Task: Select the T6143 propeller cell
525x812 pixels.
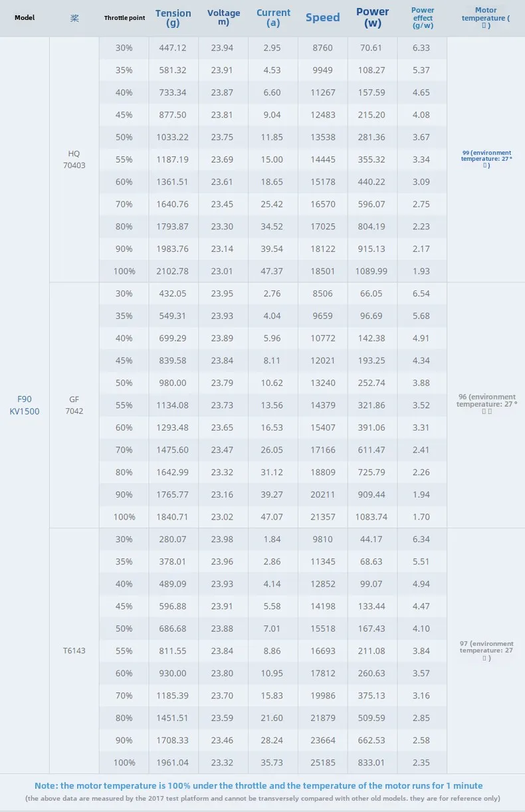Action: [x=74, y=651]
